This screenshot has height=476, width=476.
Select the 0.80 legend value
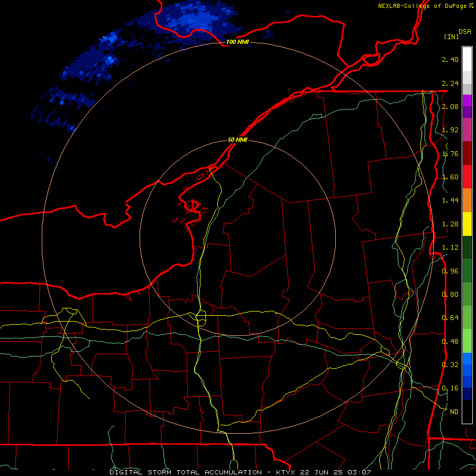click(450, 295)
